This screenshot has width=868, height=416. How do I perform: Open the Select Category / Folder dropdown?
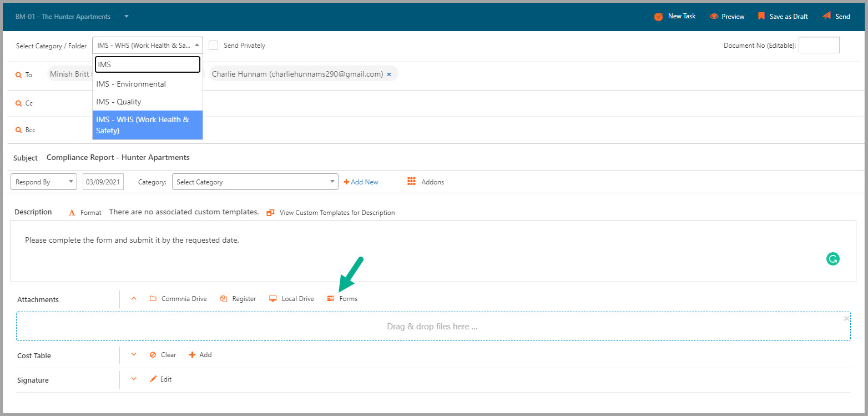[148, 46]
